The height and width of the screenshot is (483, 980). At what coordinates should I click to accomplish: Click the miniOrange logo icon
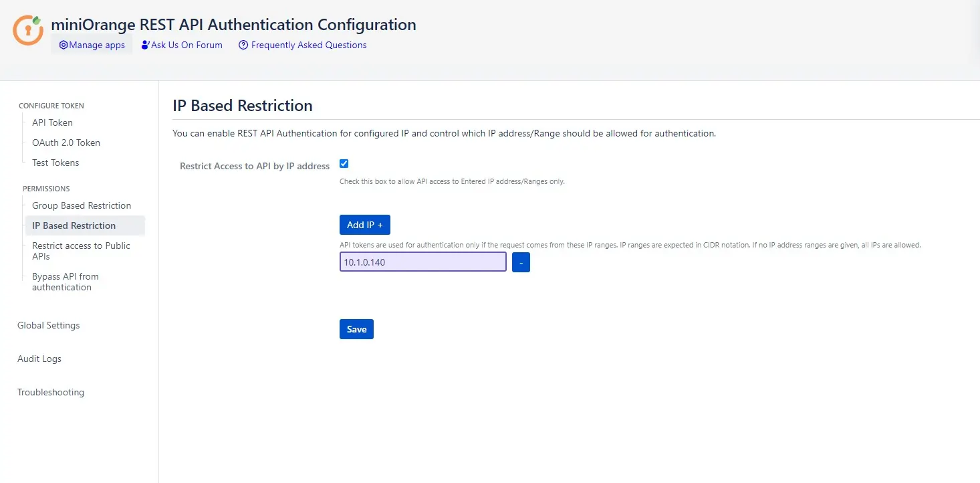click(x=29, y=30)
